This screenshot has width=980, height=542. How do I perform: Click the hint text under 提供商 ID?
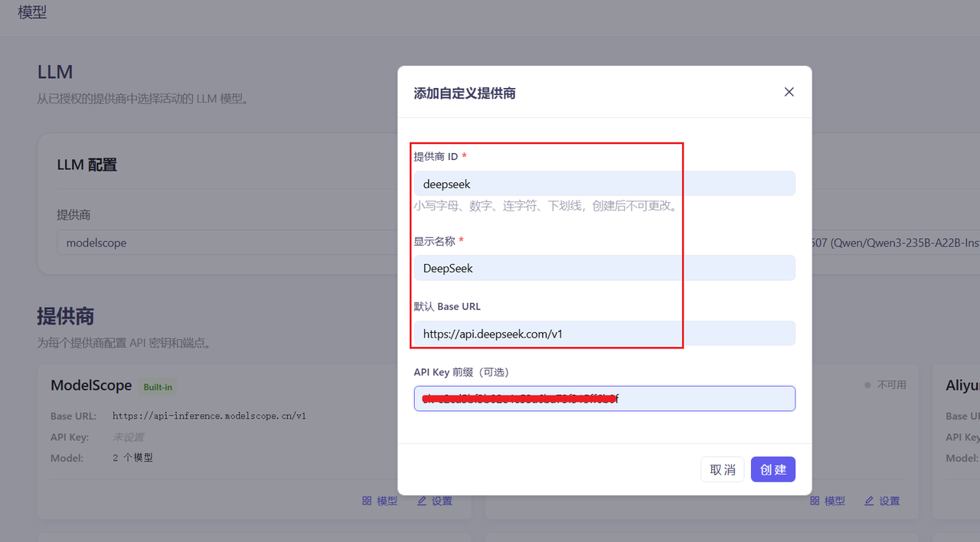tap(546, 206)
